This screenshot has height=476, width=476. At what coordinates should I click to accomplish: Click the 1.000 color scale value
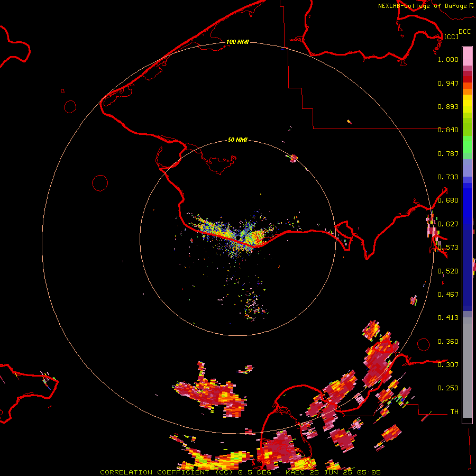(x=448, y=59)
